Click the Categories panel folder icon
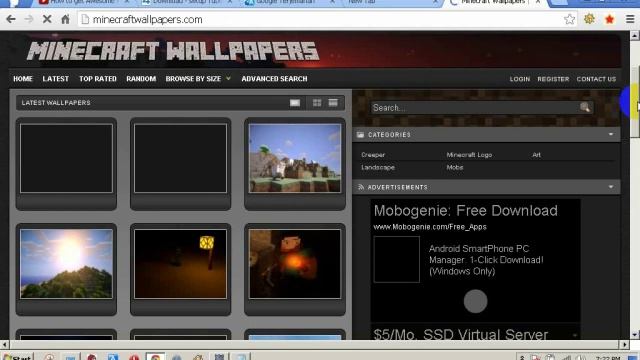Image resolution: width=640 pixels, height=360 pixels. click(x=360, y=135)
